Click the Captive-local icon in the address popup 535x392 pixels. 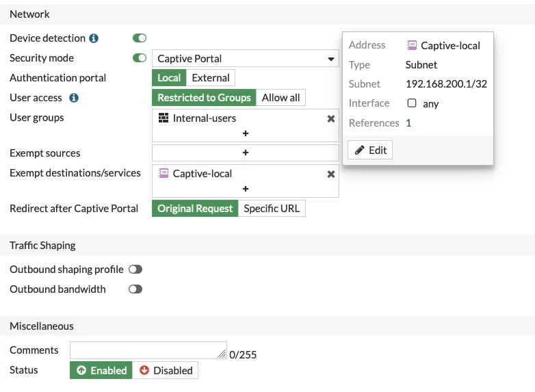tap(412, 45)
